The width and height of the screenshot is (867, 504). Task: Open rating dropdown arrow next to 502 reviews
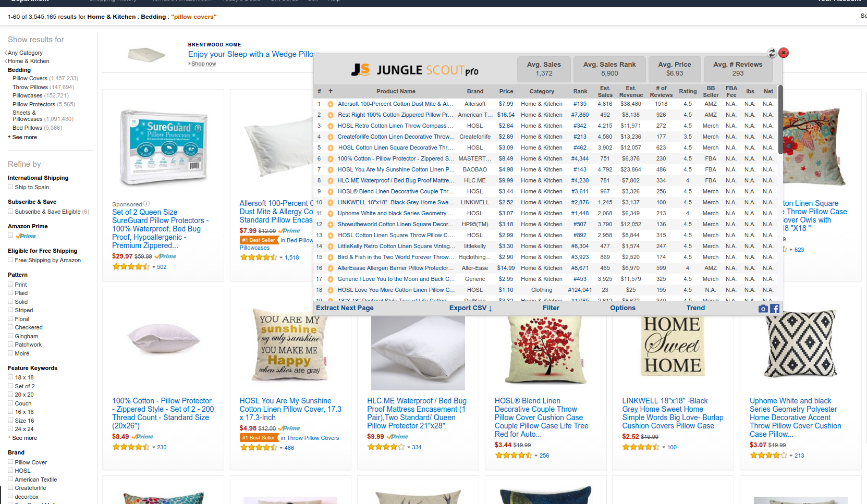click(x=154, y=267)
